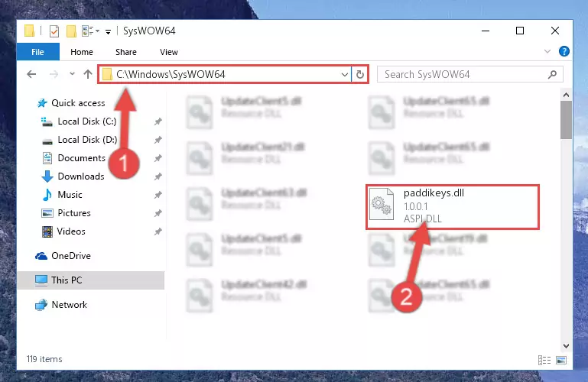Switch to the Home ribbon tab
Screen dimensions: 588x382
tap(82, 52)
